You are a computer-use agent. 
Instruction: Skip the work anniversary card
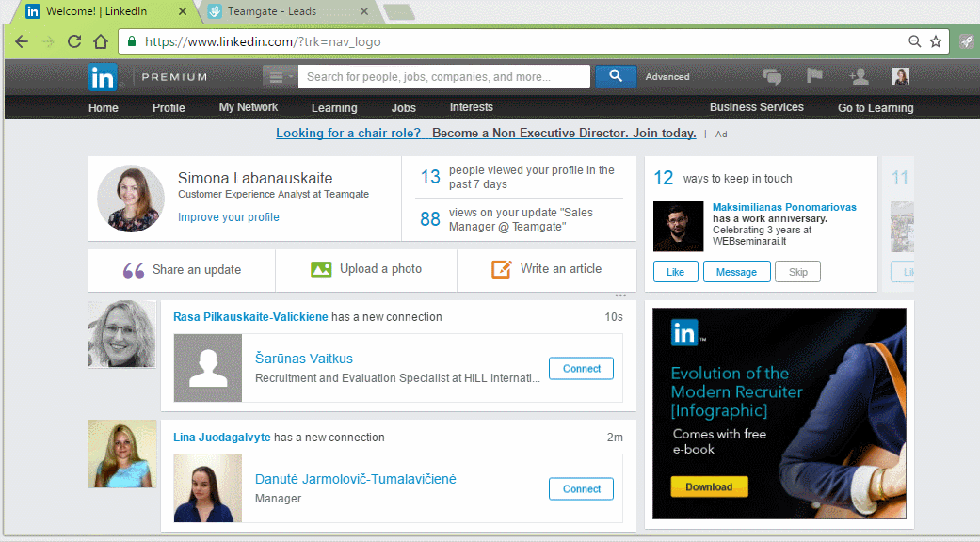coord(797,272)
